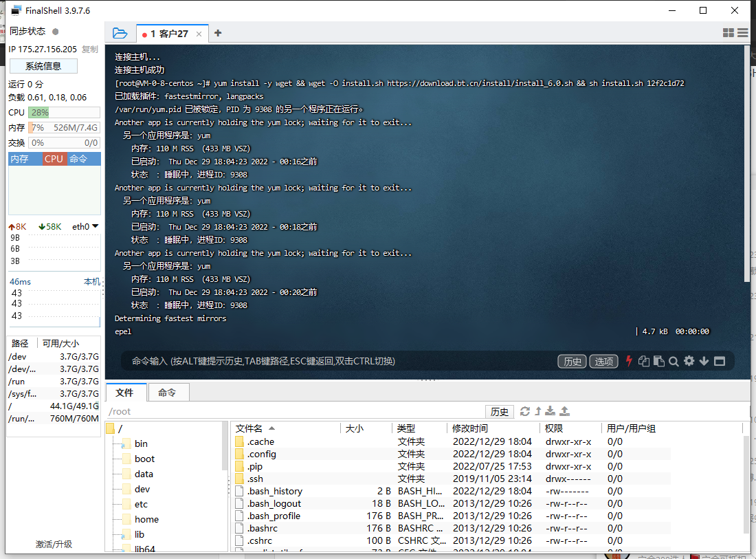Click the 本机 latency label
Image resolution: width=756 pixels, height=559 pixels.
[91, 281]
